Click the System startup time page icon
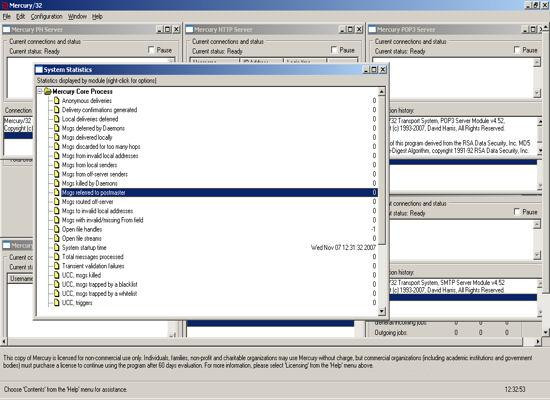 [x=56, y=247]
